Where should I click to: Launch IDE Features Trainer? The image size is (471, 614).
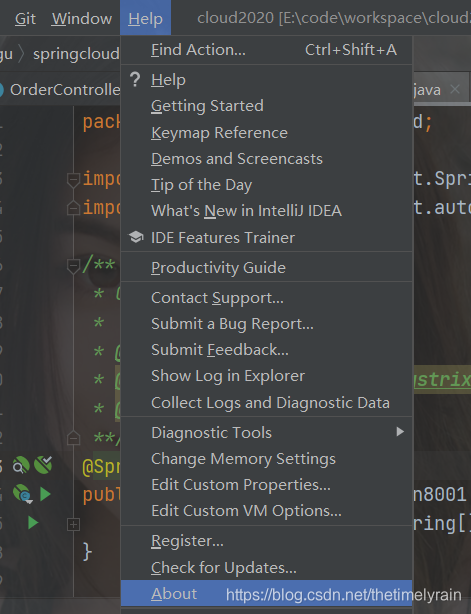266,237
